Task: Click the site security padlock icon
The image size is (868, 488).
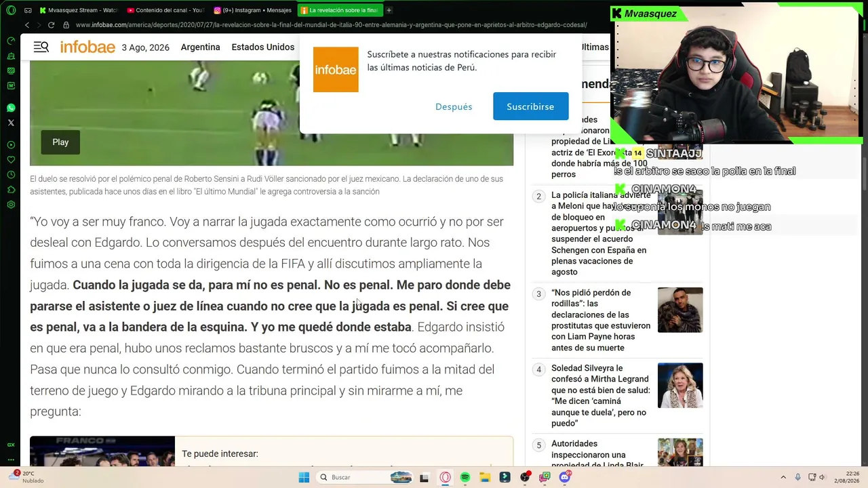Action: click(x=66, y=25)
